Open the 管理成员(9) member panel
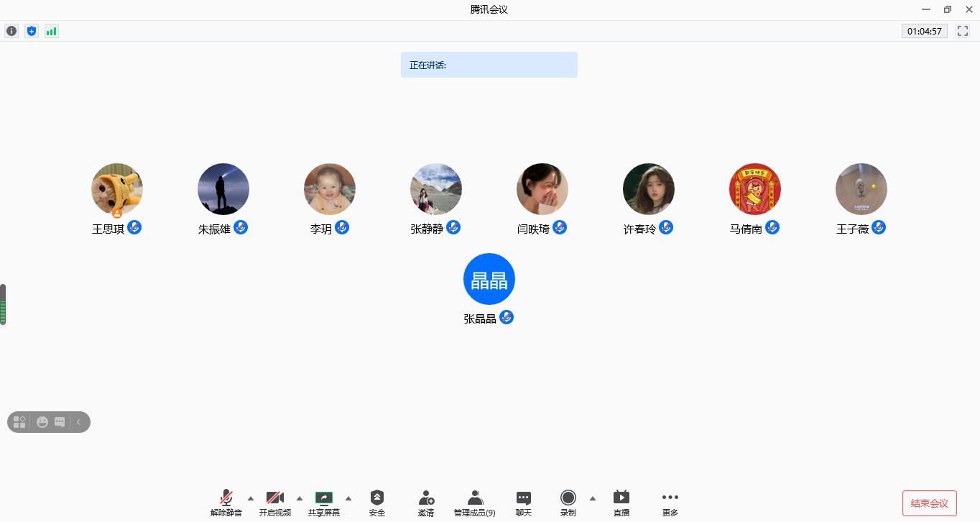980x522 pixels. point(474,503)
